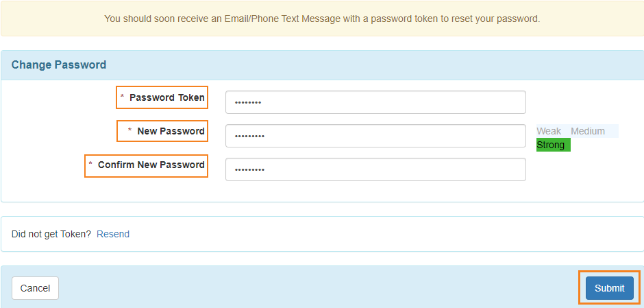Focus the New Password input field
This screenshot has height=308, width=644.
click(375, 136)
